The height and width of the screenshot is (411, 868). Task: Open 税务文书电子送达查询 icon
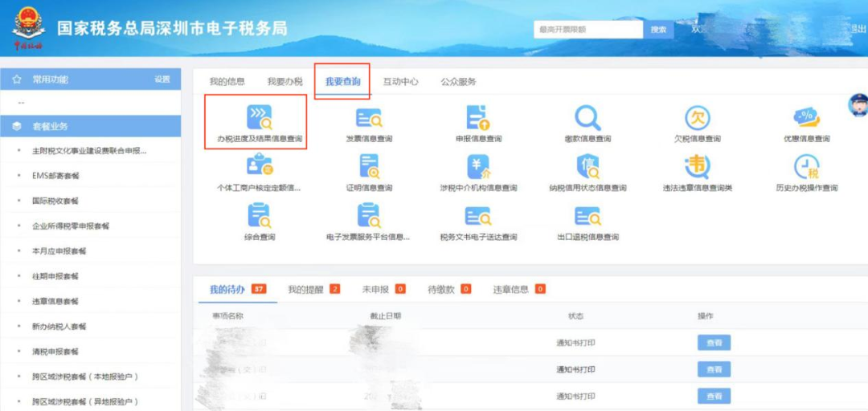tap(478, 217)
